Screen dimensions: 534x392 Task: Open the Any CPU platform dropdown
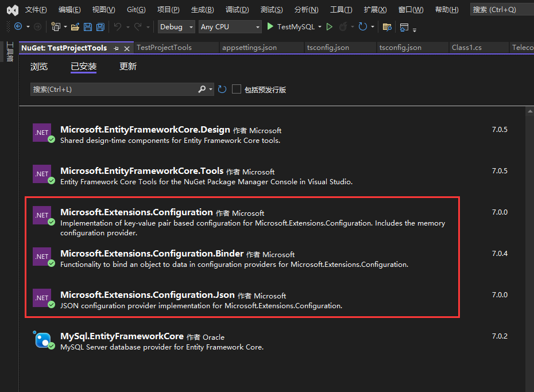tap(230, 26)
